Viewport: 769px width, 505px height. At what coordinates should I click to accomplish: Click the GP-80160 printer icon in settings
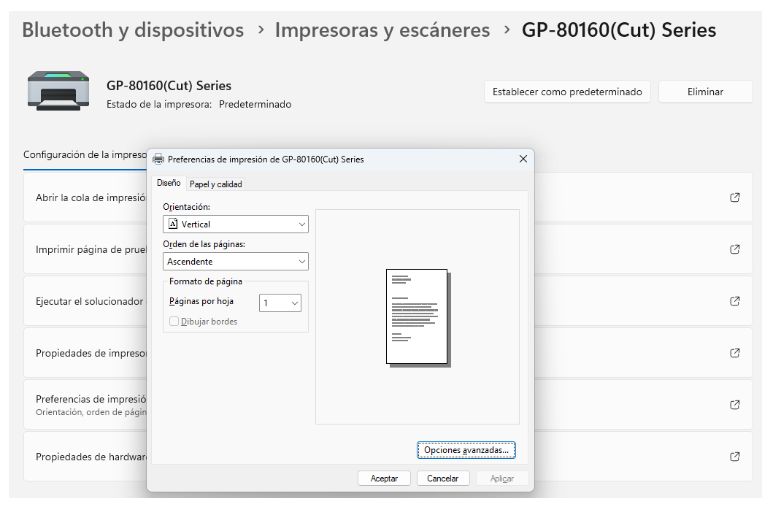click(58, 91)
